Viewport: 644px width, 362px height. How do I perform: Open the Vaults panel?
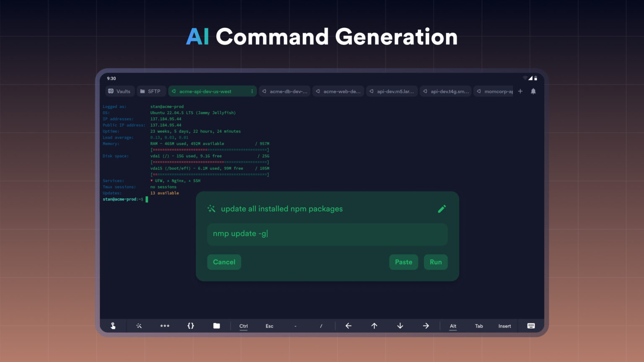coord(119,91)
